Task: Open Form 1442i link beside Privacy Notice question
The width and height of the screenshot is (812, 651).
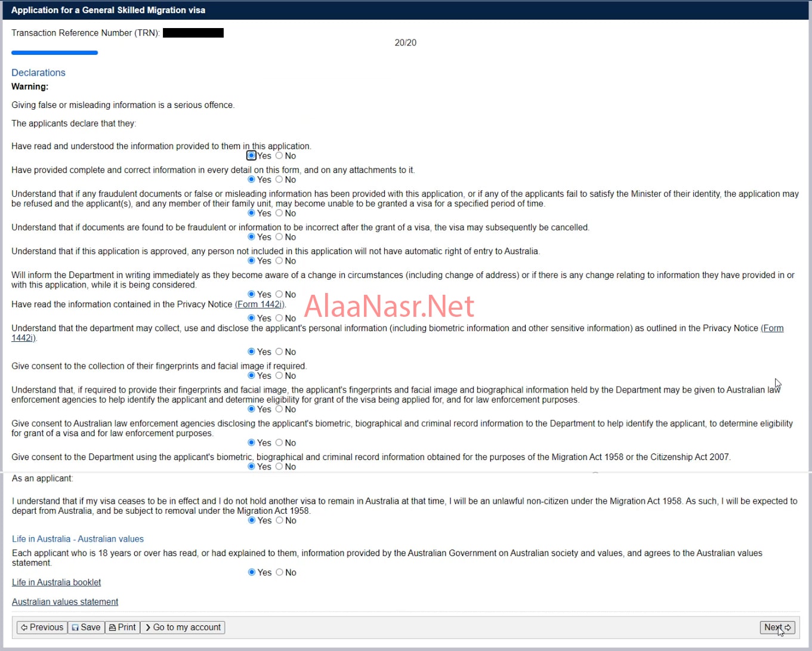Action: (x=260, y=304)
